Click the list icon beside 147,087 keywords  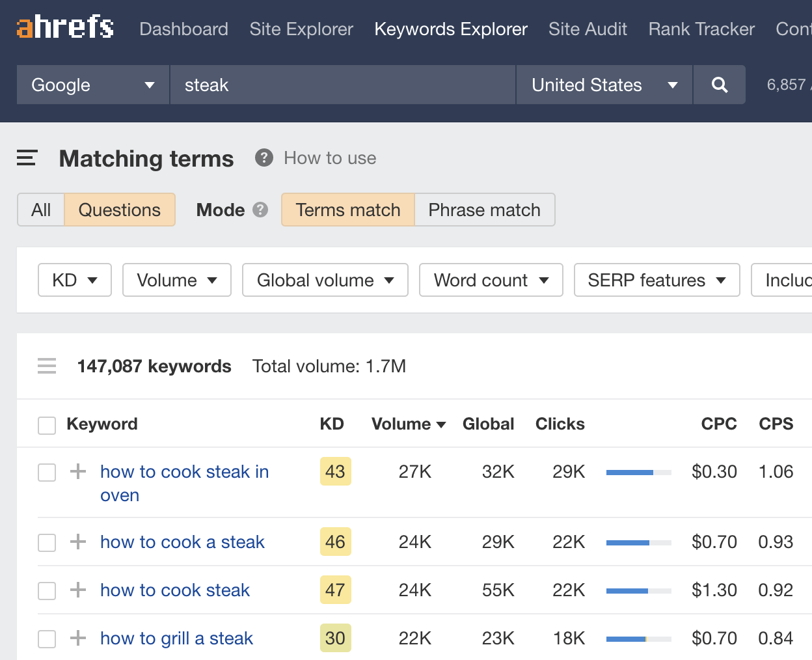pyautogui.click(x=47, y=366)
